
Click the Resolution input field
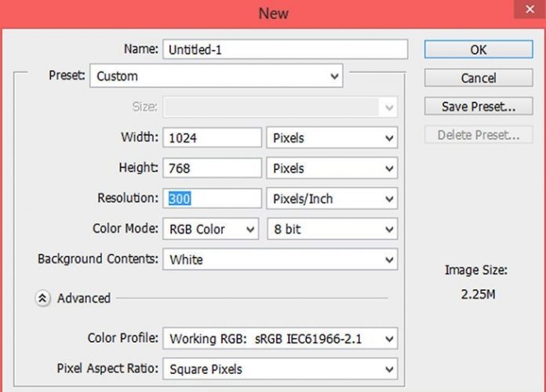pos(212,199)
